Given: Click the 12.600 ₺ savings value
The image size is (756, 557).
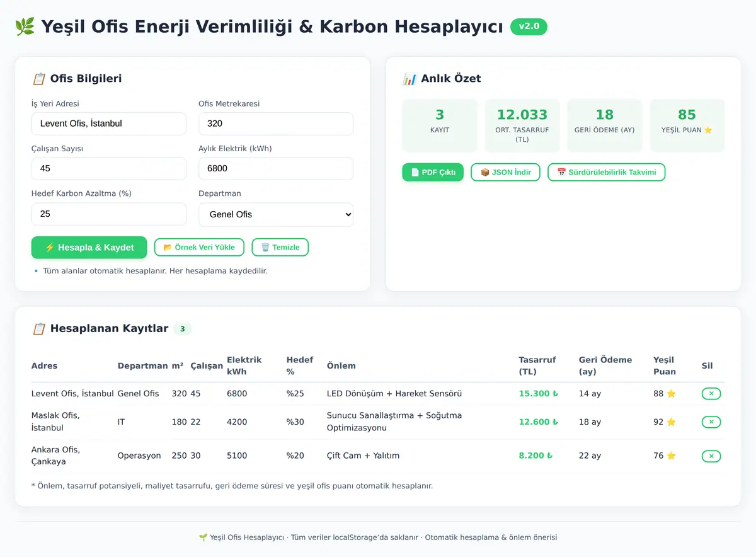Looking at the screenshot, I should (x=539, y=422).
